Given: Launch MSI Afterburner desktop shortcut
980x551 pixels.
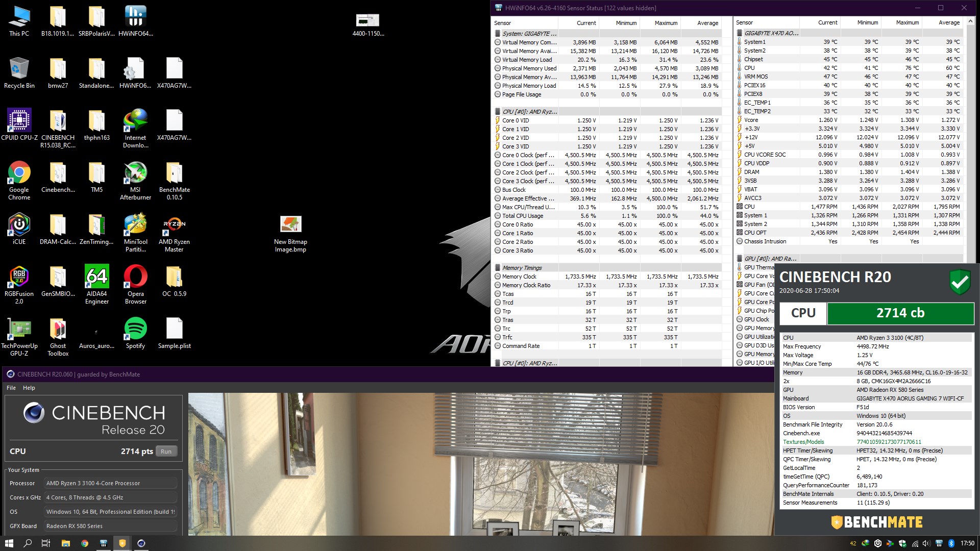Looking at the screenshot, I should (135, 181).
